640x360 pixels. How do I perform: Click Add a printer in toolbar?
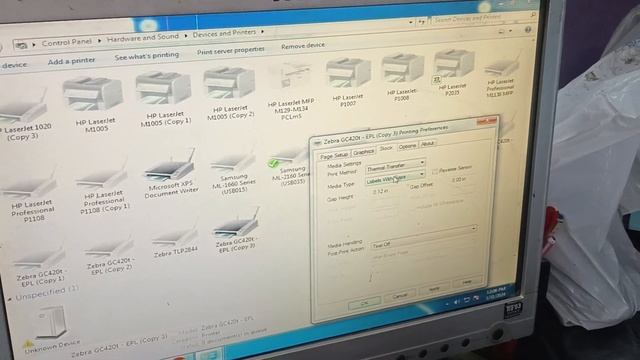(71, 61)
